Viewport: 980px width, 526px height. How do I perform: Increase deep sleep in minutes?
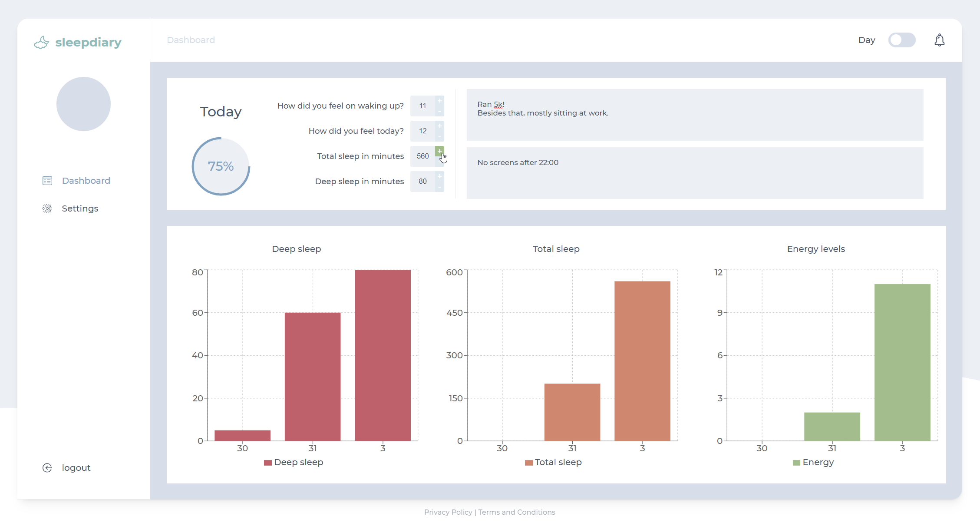(x=439, y=176)
